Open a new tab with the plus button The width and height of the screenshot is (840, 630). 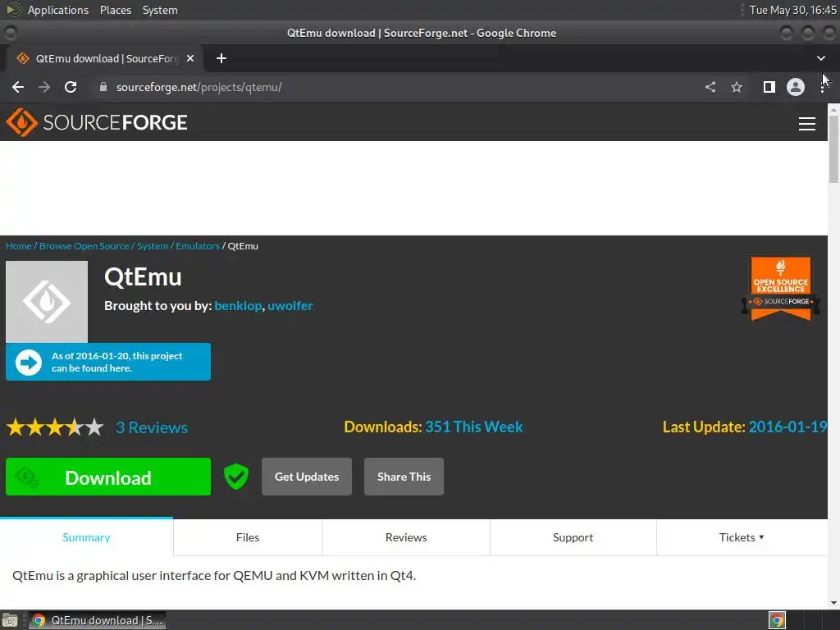point(221,58)
